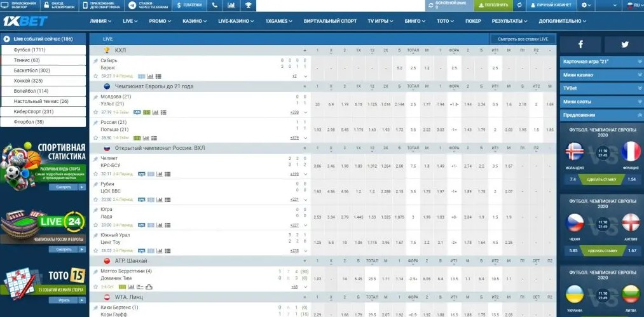Toggle plus sign on КХЛ league header
This screenshot has width=644, height=317.
(x=305, y=51)
